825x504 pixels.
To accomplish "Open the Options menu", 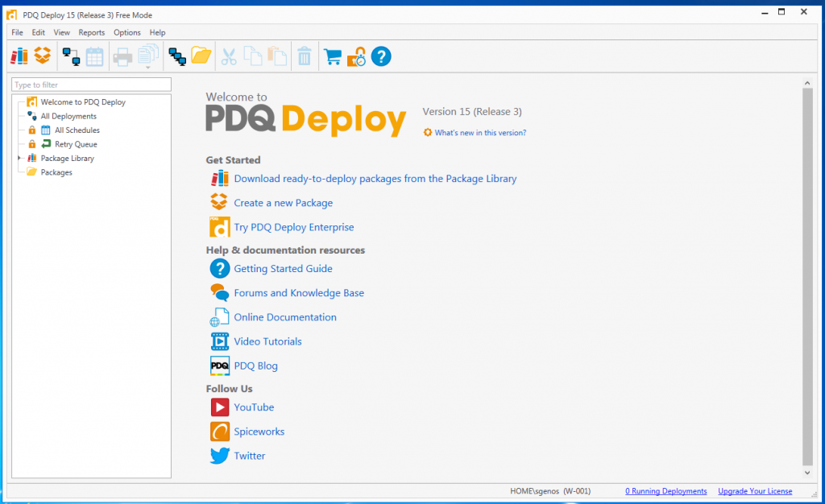I will point(126,32).
